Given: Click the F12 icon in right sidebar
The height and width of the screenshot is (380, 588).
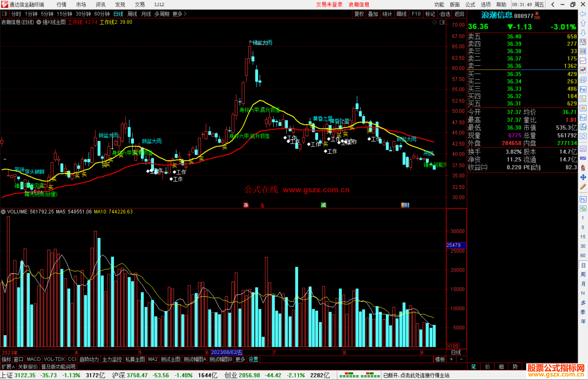Looking at the screenshot, I should pyautogui.click(x=583, y=118).
